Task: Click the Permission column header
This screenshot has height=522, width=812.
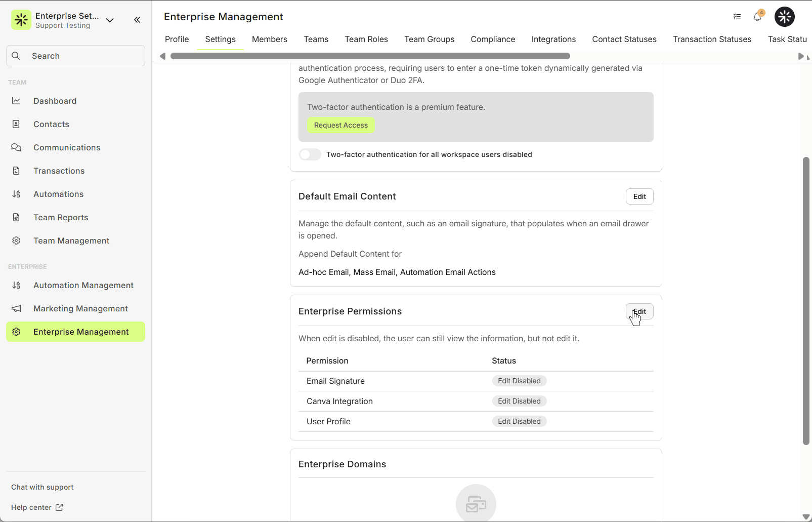Action: tap(327, 360)
